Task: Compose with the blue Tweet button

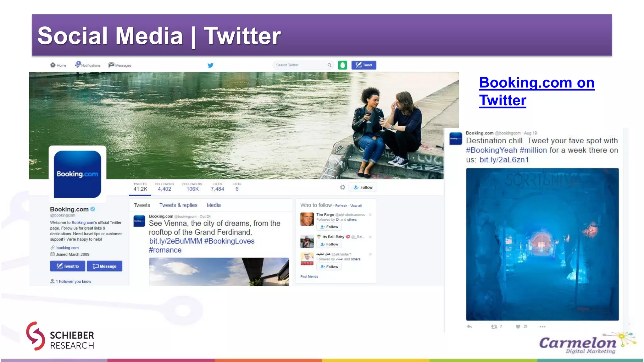Action: [364, 65]
